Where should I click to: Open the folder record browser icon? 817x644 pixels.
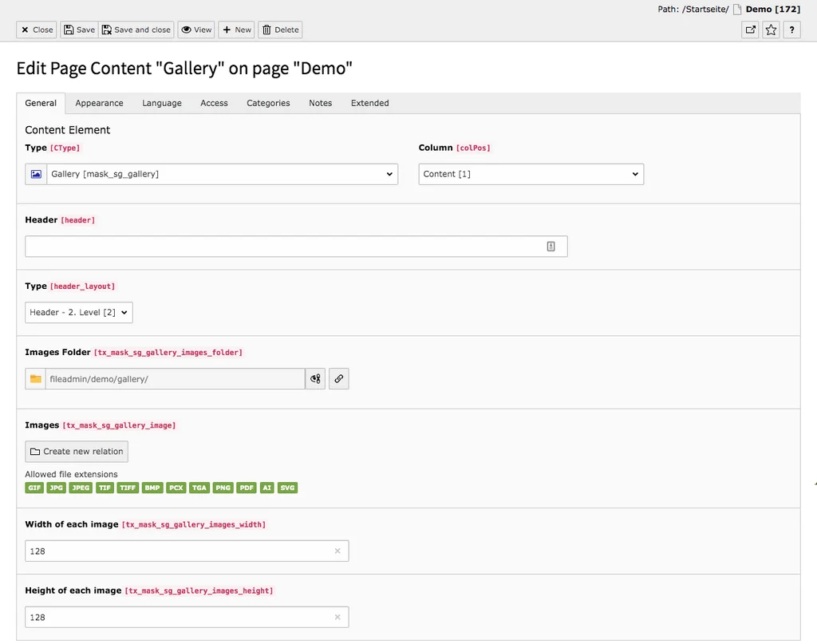coord(315,378)
